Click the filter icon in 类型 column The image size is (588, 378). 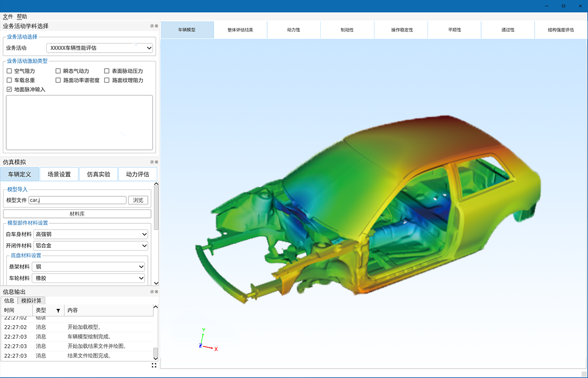[58, 310]
